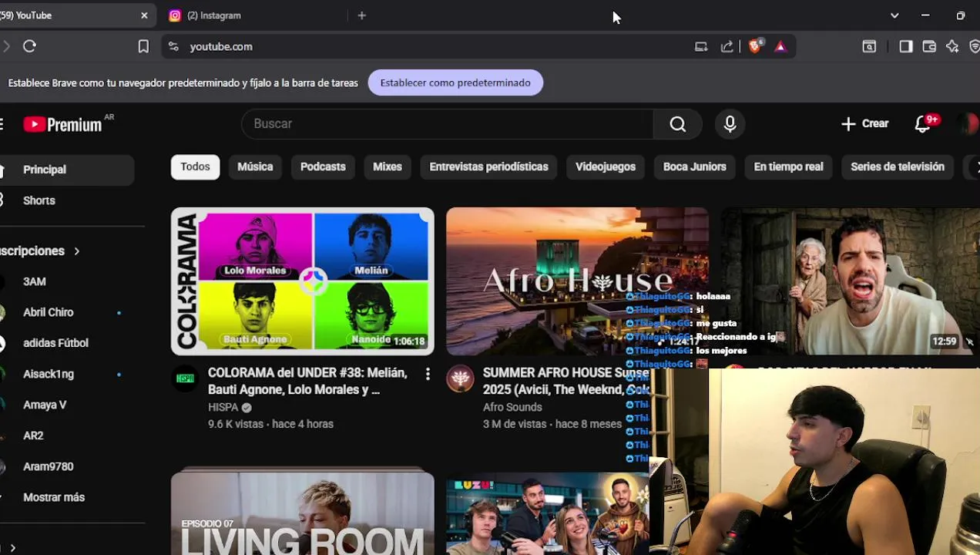Image resolution: width=980 pixels, height=555 pixels.
Task: Switch to the Instagram tab
Action: point(254,15)
